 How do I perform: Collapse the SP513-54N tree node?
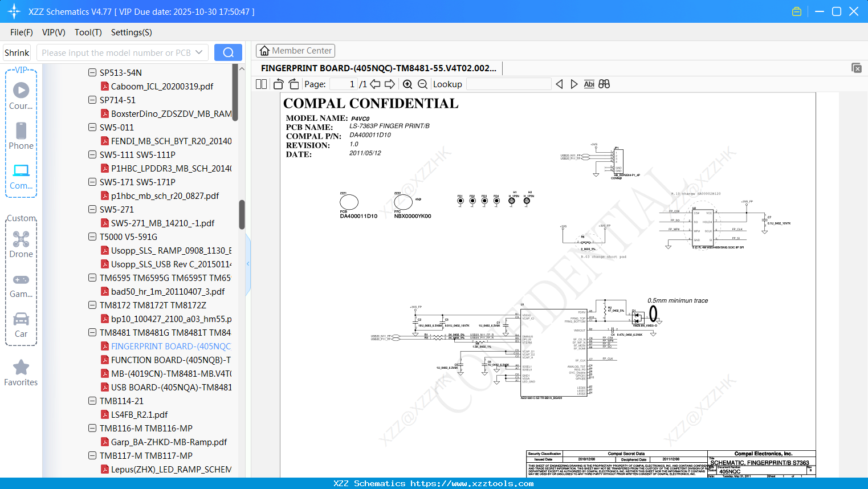click(x=92, y=72)
